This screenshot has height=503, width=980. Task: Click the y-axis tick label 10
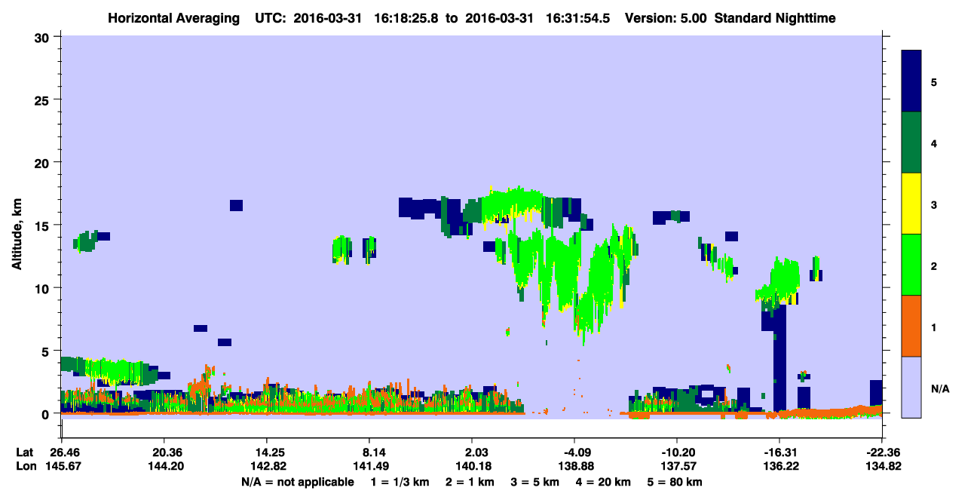point(44,288)
